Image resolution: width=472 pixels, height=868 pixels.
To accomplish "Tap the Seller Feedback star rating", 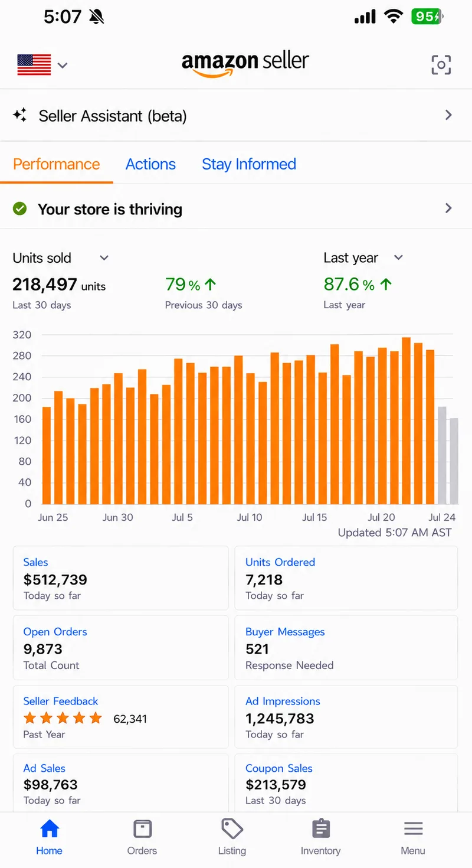I will (63, 719).
